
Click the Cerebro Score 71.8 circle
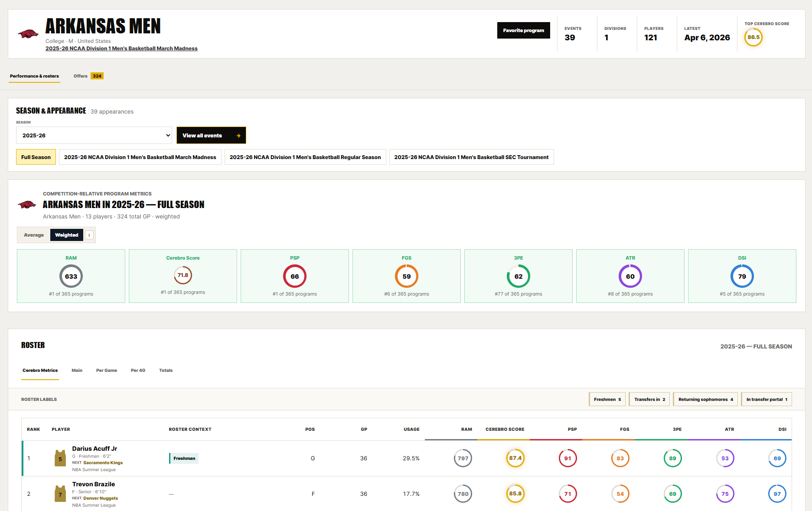coord(183,275)
